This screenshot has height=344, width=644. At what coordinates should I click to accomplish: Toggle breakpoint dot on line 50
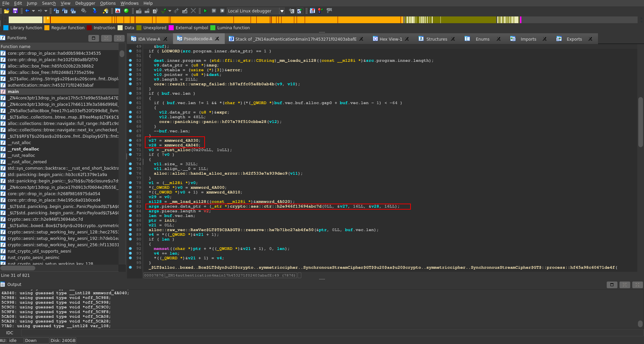click(x=130, y=51)
